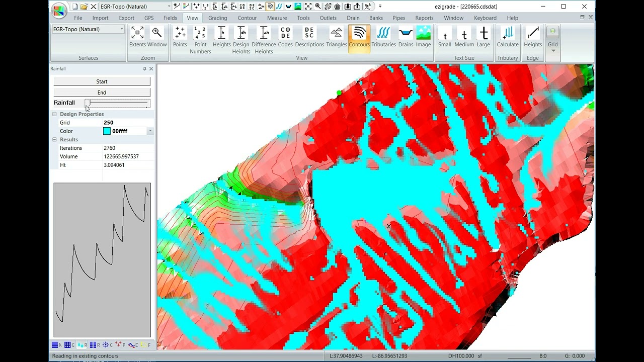The width and height of the screenshot is (644, 362).
Task: Collapse the Design Properties section
Action: (54, 114)
